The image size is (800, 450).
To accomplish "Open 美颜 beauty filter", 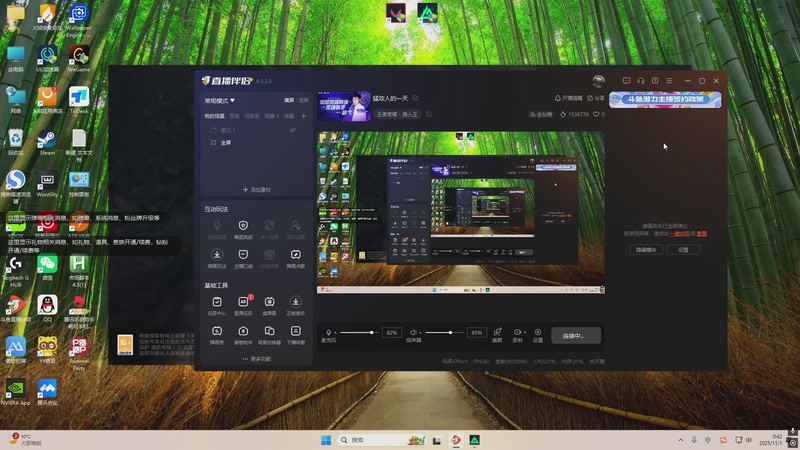I will click(497, 335).
